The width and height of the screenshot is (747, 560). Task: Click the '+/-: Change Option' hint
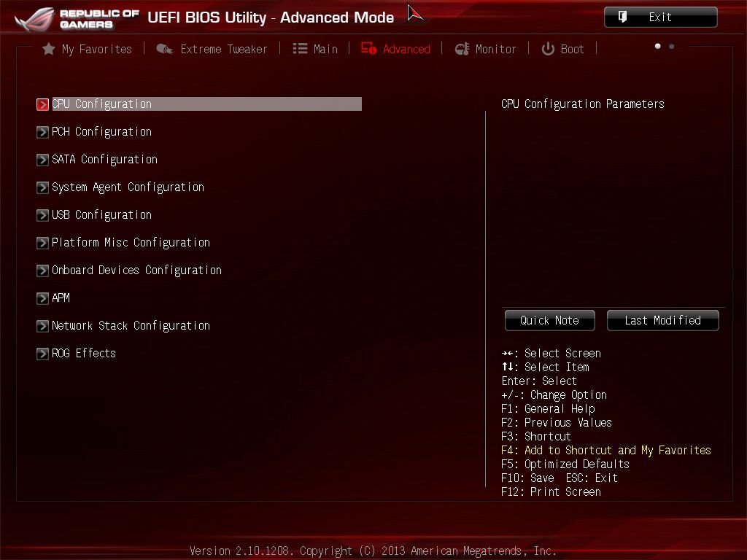[x=554, y=394]
